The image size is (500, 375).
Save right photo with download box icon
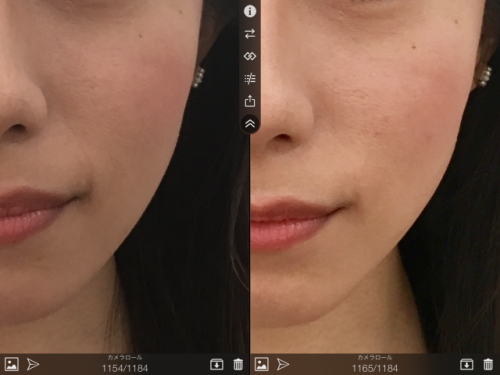[467, 364]
